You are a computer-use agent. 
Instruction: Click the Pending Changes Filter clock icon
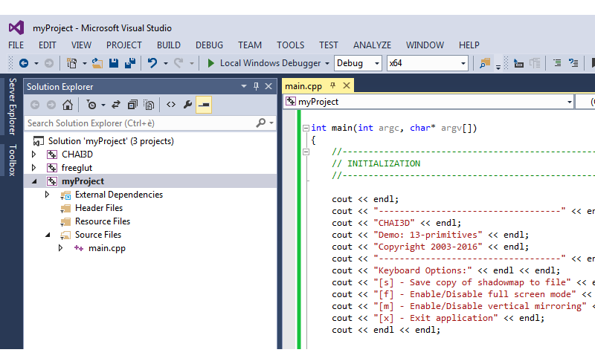pyautogui.click(x=91, y=105)
